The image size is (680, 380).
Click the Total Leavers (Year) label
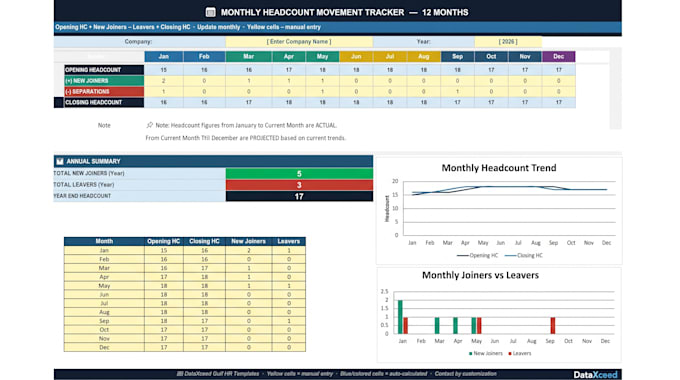[84, 184]
